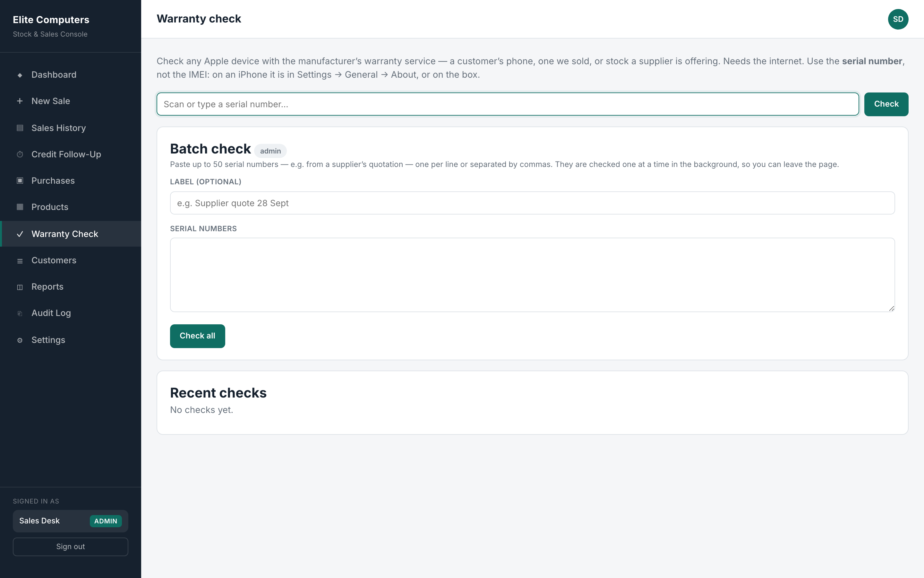Click the ADMIN role badge
The width and height of the screenshot is (924, 578).
coord(106,521)
